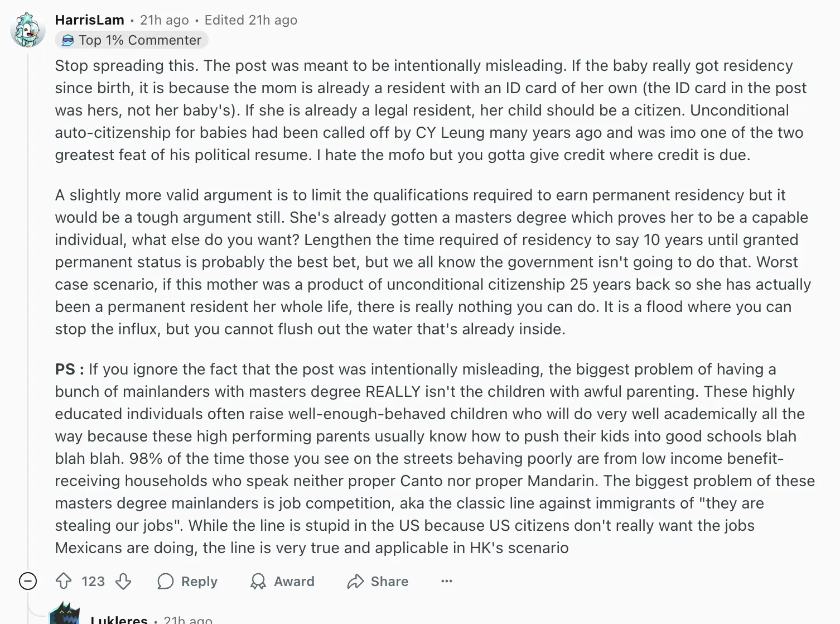Upvote HarrisLam's comment
The height and width of the screenshot is (624, 840).
(x=64, y=582)
